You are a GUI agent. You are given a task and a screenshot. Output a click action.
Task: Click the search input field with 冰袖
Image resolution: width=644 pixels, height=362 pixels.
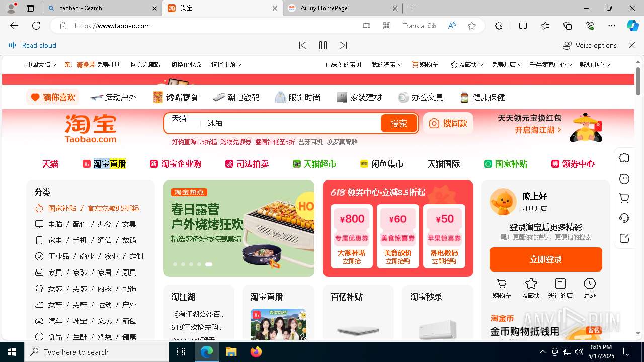click(292, 123)
